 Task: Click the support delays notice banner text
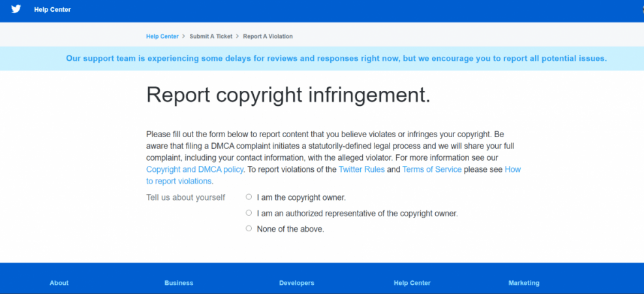[x=337, y=58]
